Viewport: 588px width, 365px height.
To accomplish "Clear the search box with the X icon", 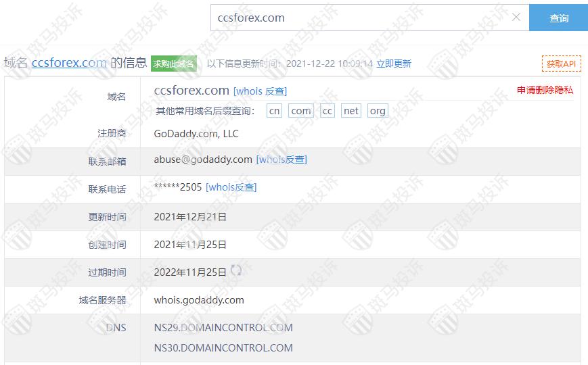I will tap(516, 18).
